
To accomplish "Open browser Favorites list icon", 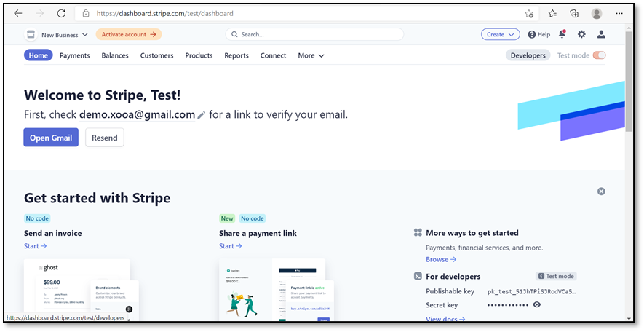I will pos(552,14).
